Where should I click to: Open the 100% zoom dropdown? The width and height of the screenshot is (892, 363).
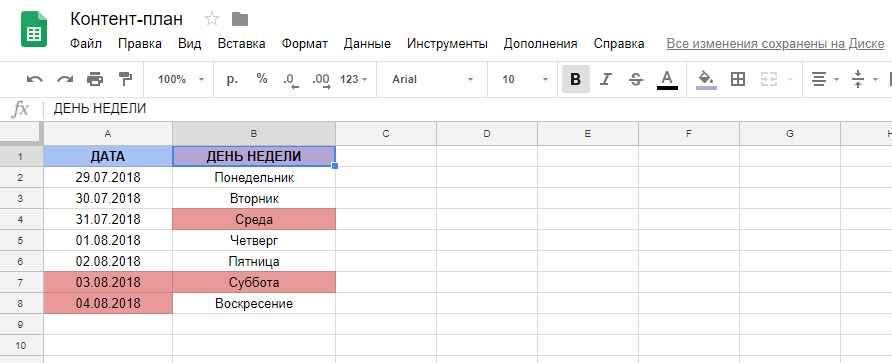coord(180,80)
